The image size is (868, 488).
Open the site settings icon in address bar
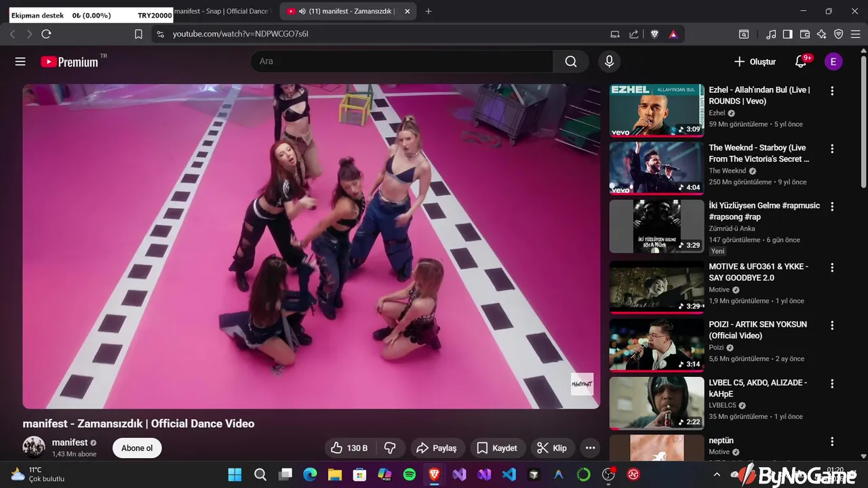(x=159, y=34)
